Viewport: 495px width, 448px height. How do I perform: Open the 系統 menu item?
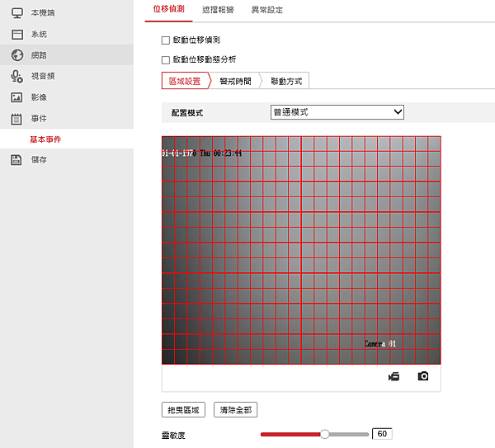[x=67, y=34]
